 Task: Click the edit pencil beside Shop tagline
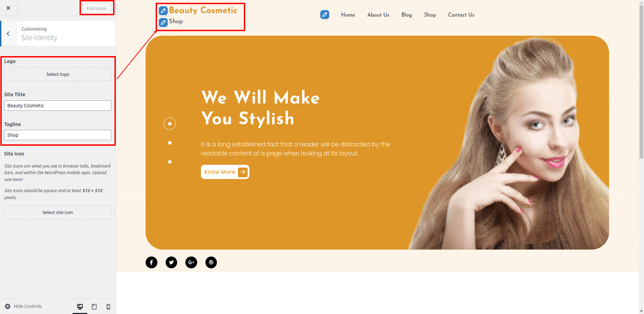coord(163,23)
